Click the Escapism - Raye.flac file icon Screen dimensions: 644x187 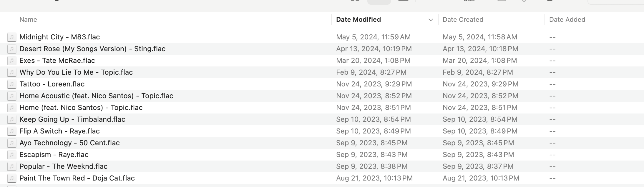[x=11, y=155]
